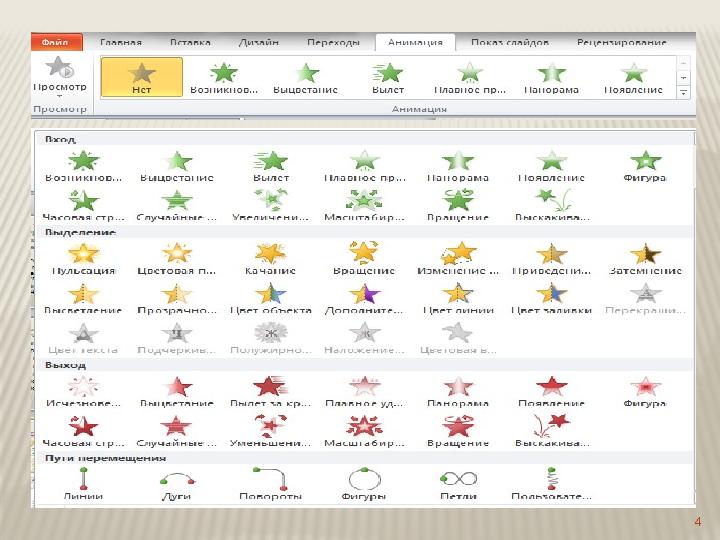The width and height of the screenshot is (720, 540).
Task: Select Выцветание in the ribbon gallery
Action: click(x=306, y=78)
